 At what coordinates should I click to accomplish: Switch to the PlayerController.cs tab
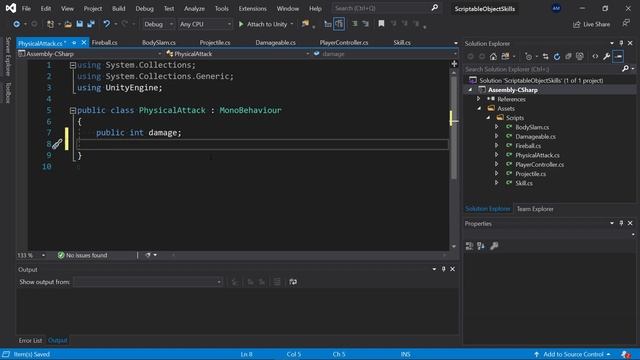point(344,42)
